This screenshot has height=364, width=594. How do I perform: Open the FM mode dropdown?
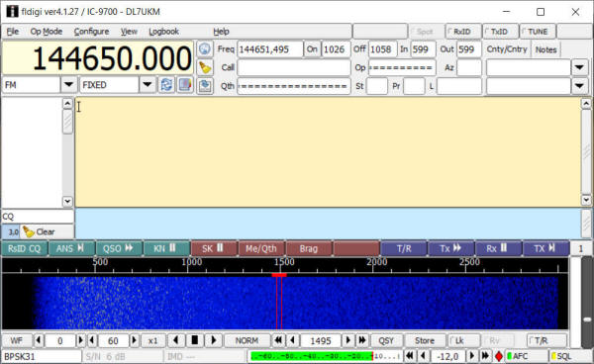(x=68, y=85)
